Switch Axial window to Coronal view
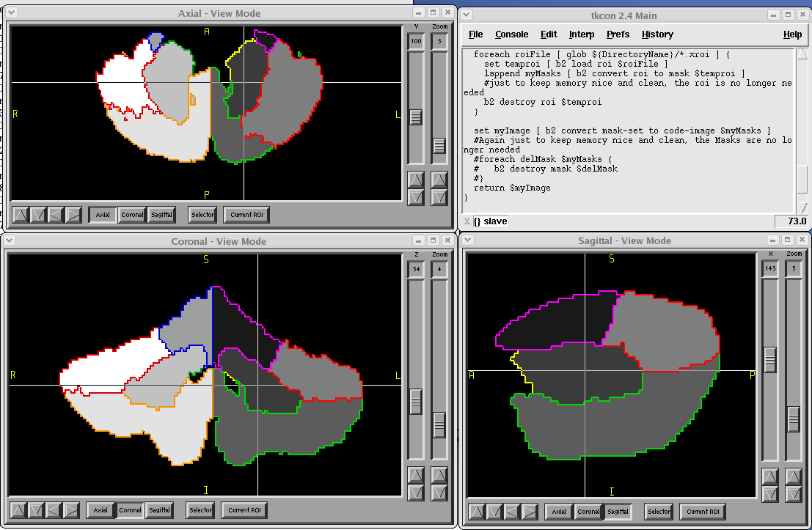This screenshot has width=812, height=530. point(132,215)
